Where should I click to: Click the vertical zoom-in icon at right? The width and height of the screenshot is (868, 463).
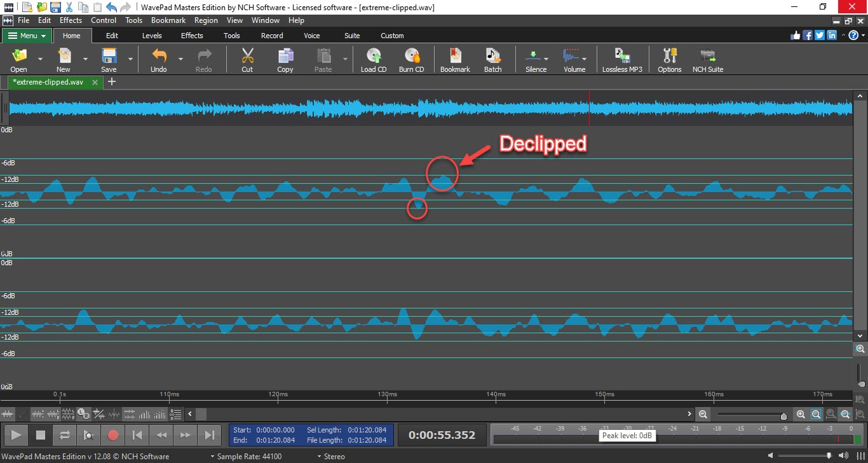pos(860,349)
